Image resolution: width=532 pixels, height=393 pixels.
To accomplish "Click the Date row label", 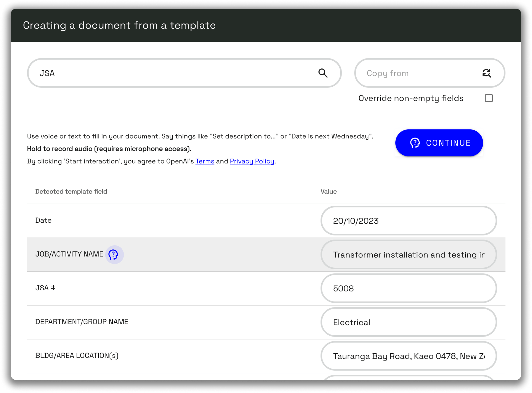I will tap(43, 220).
